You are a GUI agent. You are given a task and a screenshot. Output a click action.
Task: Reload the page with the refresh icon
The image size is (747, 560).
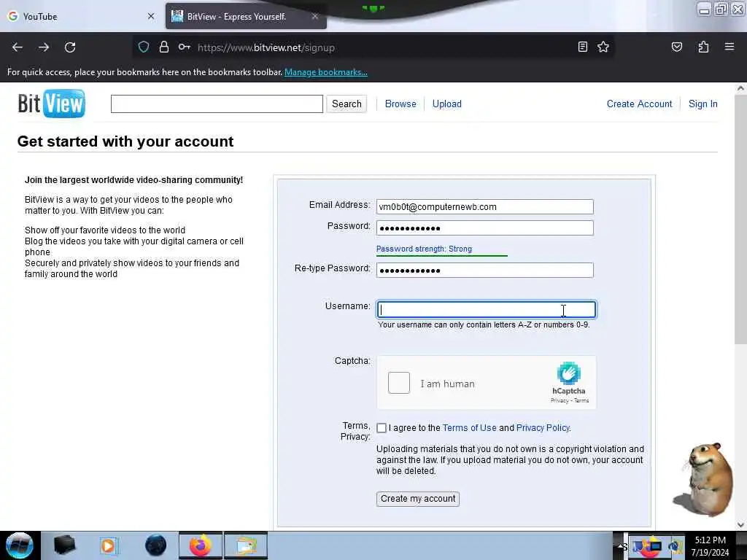coord(70,47)
